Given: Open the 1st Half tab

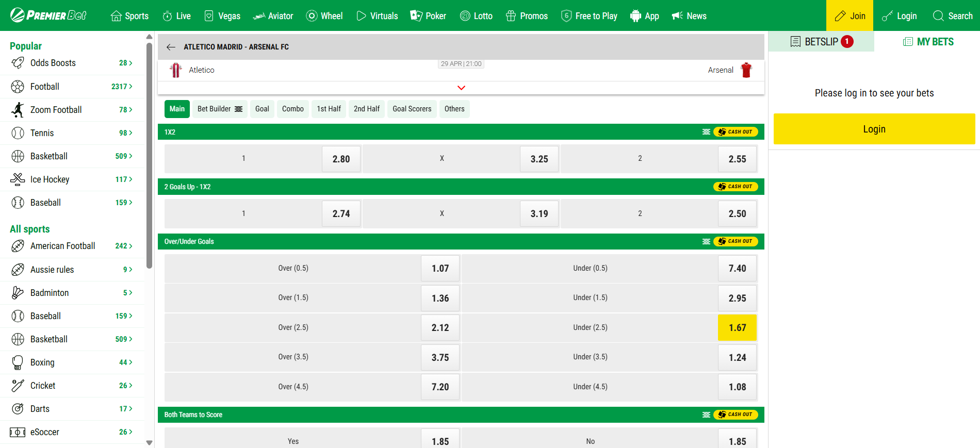Looking at the screenshot, I should (x=329, y=109).
